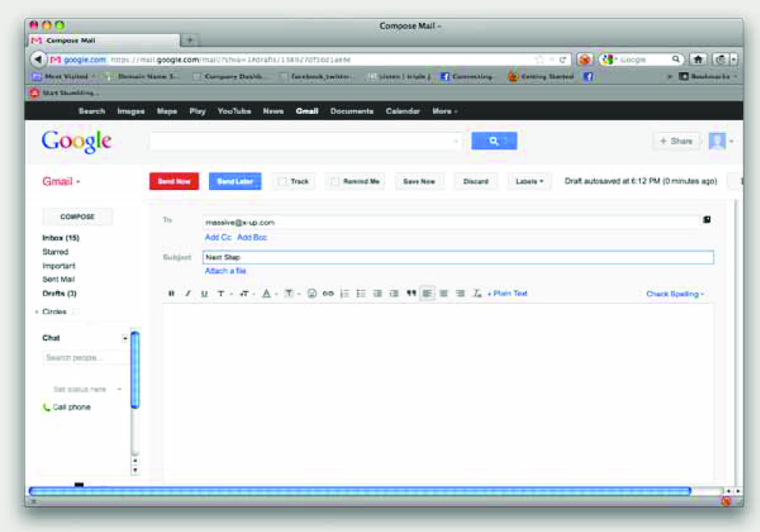Open the browser home page icon
Viewport: 760px width, 532px height.
(698, 59)
